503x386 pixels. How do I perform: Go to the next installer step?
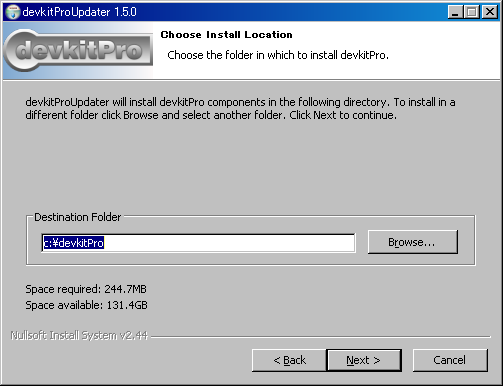364,360
